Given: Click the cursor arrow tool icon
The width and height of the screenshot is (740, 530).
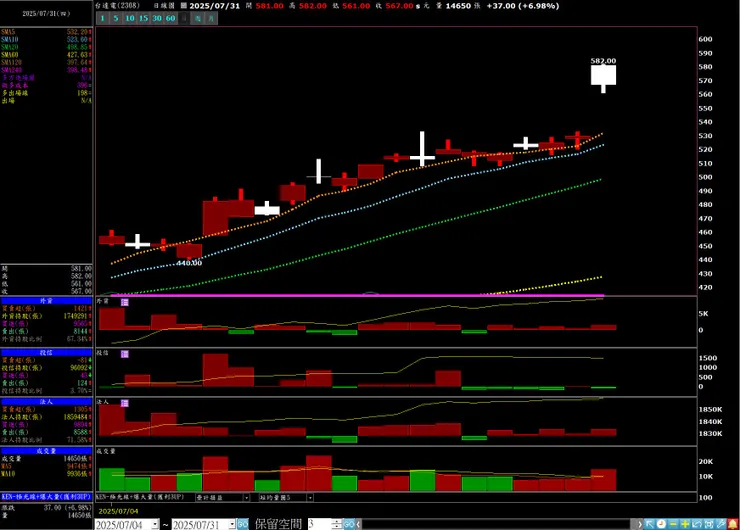Looking at the screenshot, I should [649, 524].
